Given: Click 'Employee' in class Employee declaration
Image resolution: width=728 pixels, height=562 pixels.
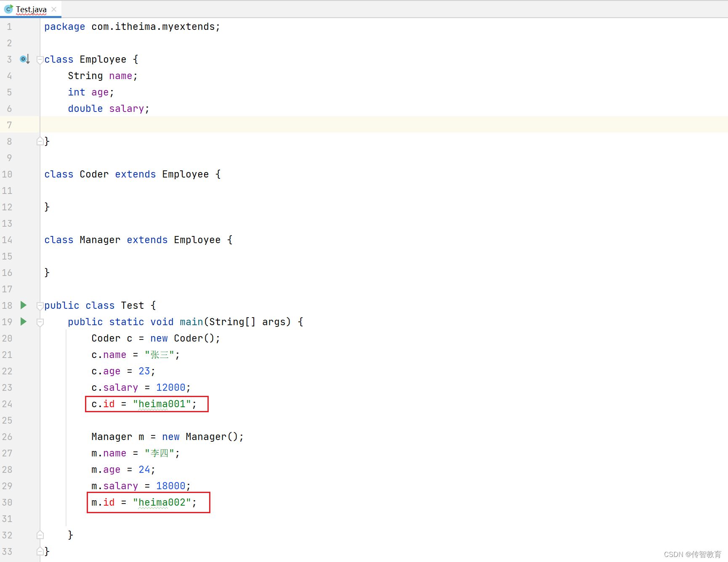Looking at the screenshot, I should pyautogui.click(x=103, y=59).
